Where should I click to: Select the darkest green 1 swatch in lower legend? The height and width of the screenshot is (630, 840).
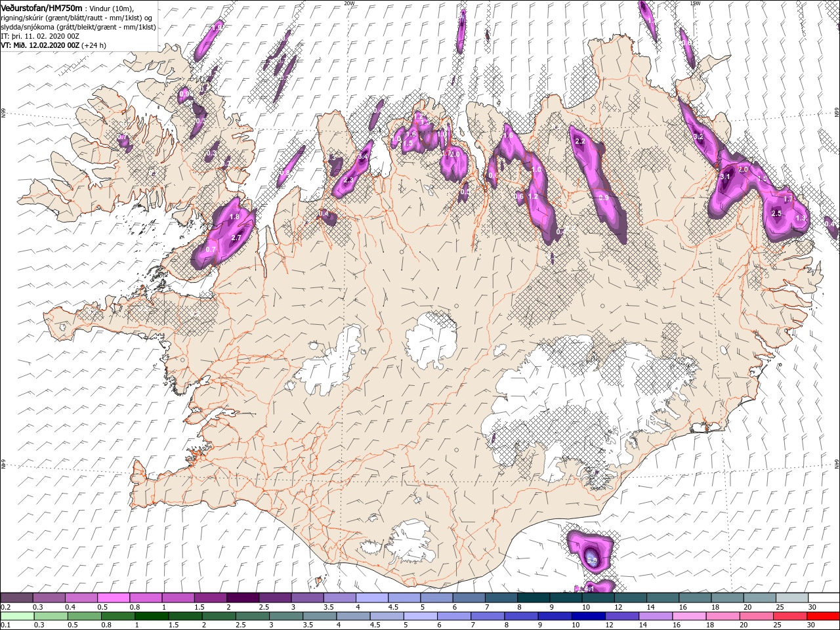[151, 616]
